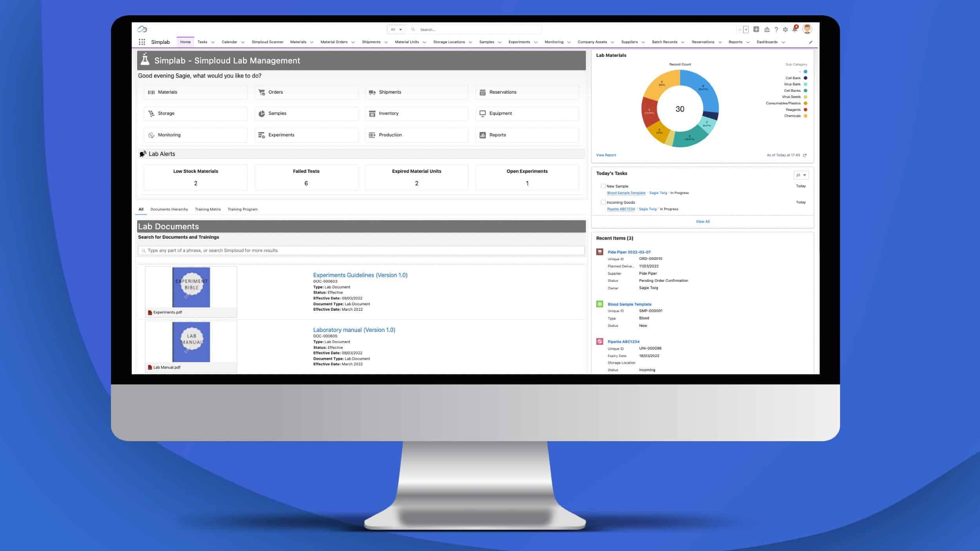Screen dimensions: 980x551
Task: Click the Reagents legend color dot
Action: (806, 110)
